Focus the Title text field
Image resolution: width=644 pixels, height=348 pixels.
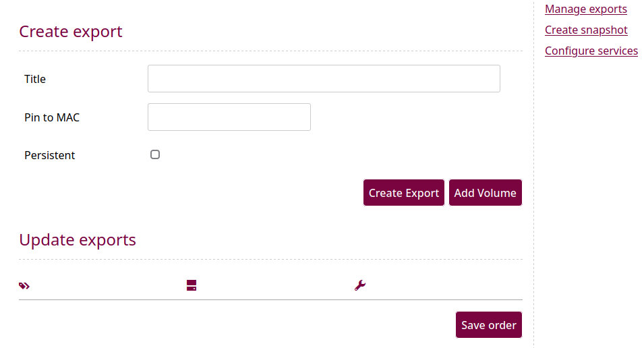pos(324,78)
